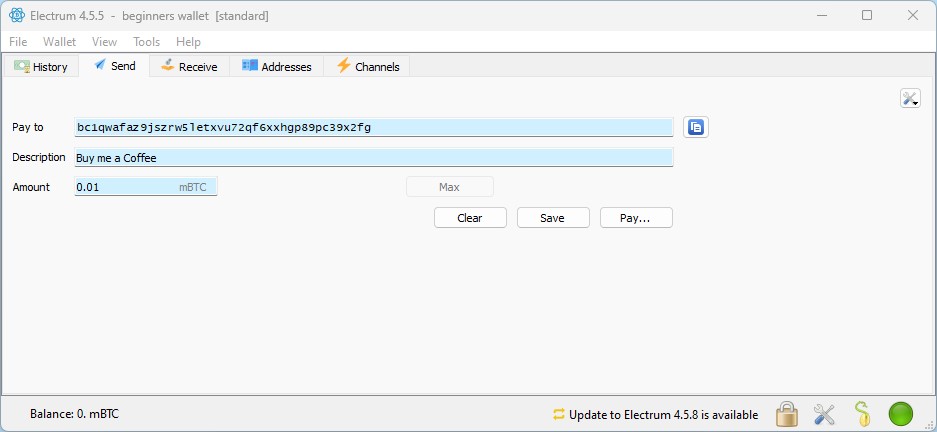This screenshot has width=937, height=432.
Task: Click the padlock password icon
Action: click(x=787, y=414)
